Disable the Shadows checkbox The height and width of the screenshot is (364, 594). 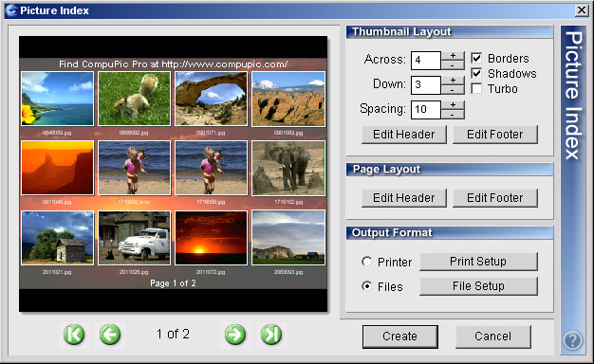pos(476,73)
